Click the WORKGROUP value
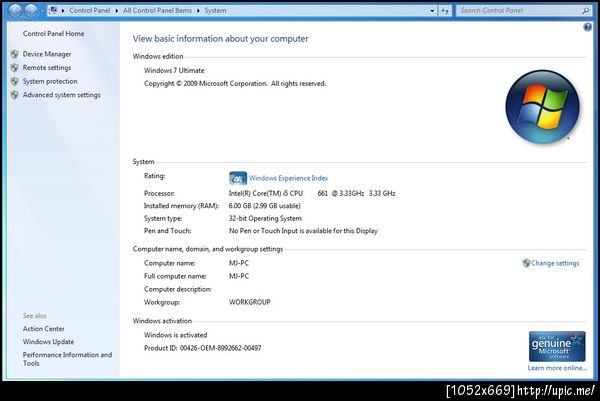This screenshot has height=401, width=600. (x=249, y=302)
